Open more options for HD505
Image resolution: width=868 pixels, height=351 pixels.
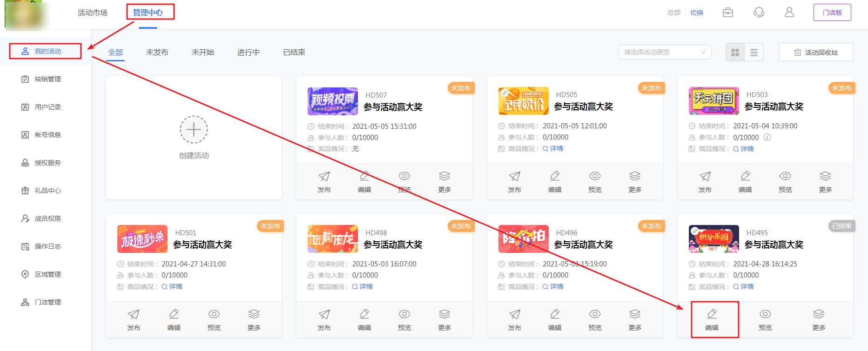pyautogui.click(x=635, y=182)
